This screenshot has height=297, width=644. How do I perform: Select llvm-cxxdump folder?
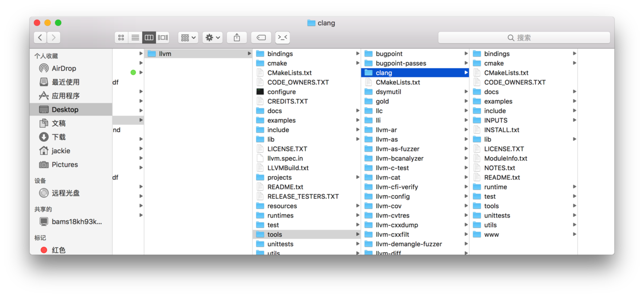(415, 225)
